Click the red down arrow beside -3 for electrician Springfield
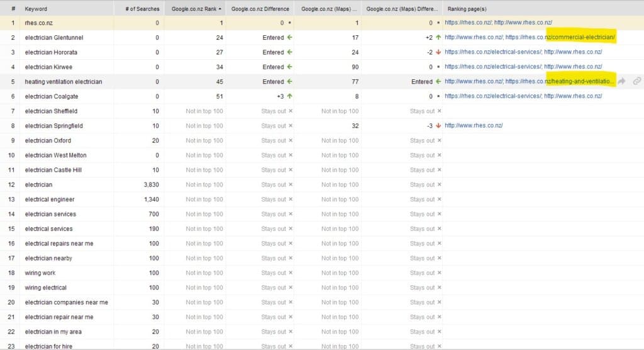The width and height of the screenshot is (644, 350). 438,126
